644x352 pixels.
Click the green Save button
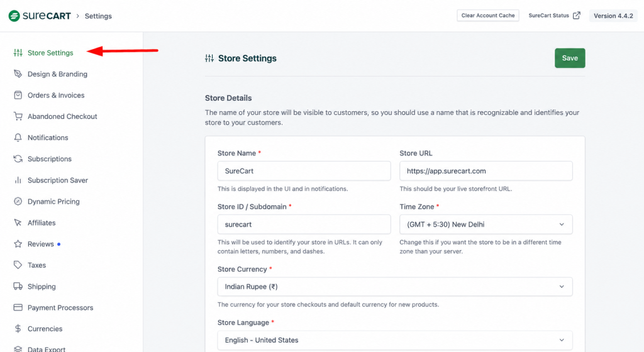coord(570,58)
